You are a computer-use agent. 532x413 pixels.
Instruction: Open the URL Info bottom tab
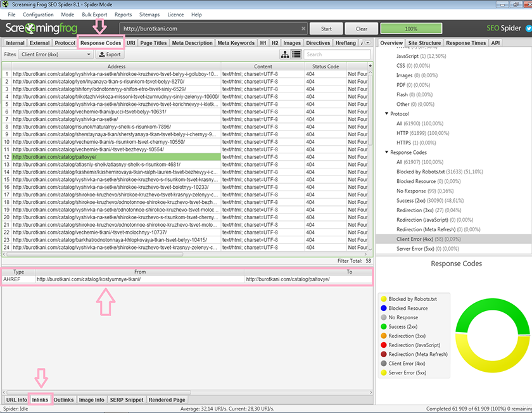tap(16, 400)
